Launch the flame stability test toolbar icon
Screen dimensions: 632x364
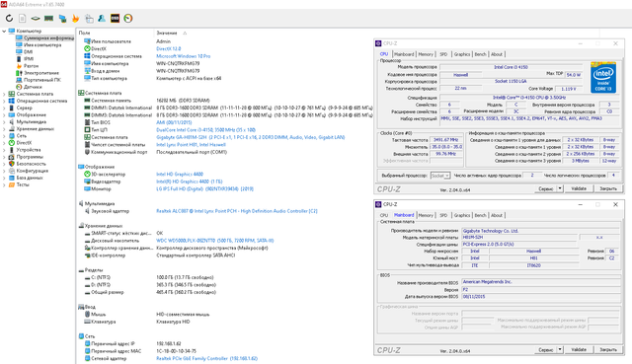click(x=75, y=18)
